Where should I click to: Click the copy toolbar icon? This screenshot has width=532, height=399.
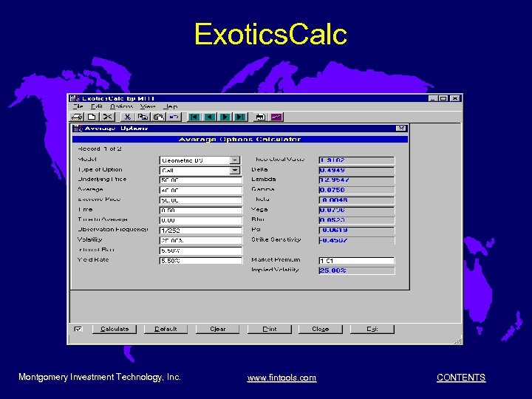point(143,117)
